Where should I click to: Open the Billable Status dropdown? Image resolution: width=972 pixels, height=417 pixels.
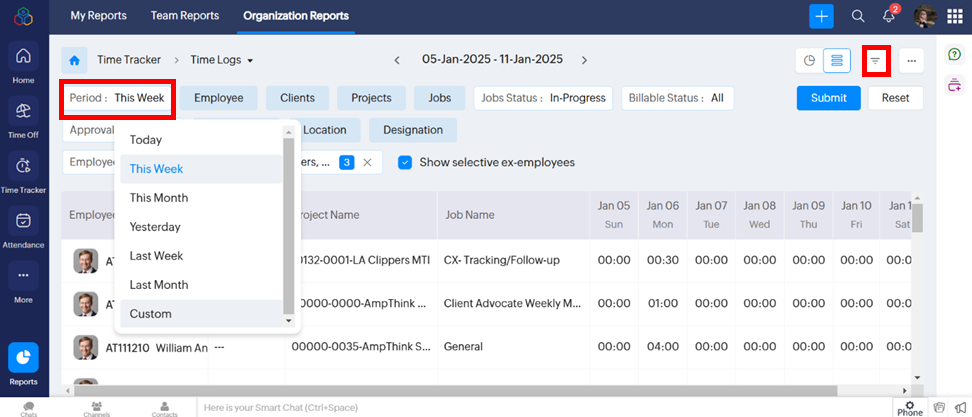[x=677, y=98]
